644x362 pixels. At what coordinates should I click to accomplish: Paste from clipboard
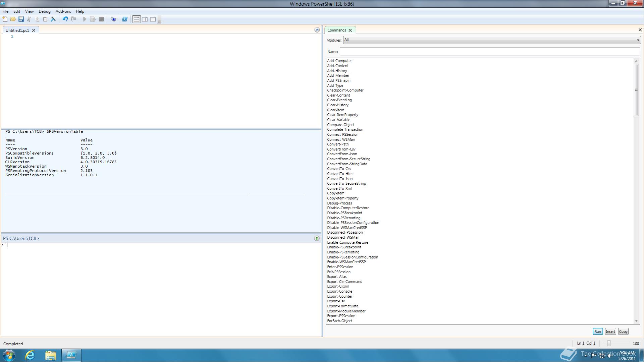point(45,19)
